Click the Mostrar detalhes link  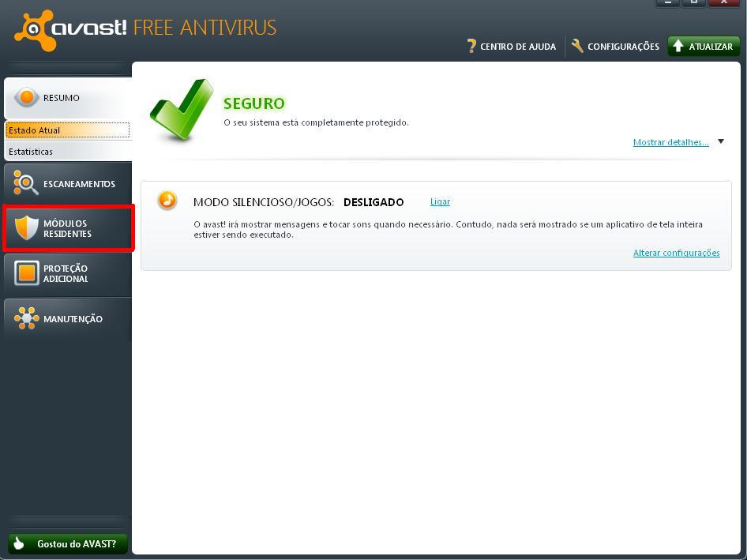click(x=670, y=142)
